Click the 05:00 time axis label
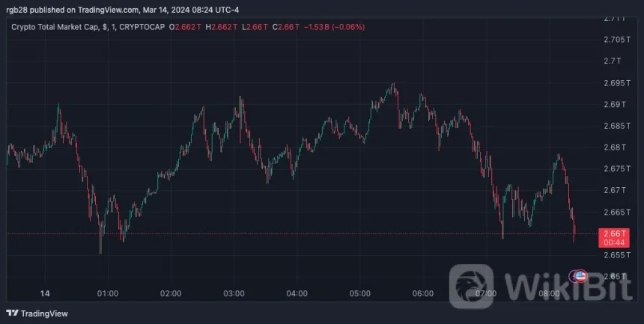This screenshot has width=644, height=324. [361, 293]
